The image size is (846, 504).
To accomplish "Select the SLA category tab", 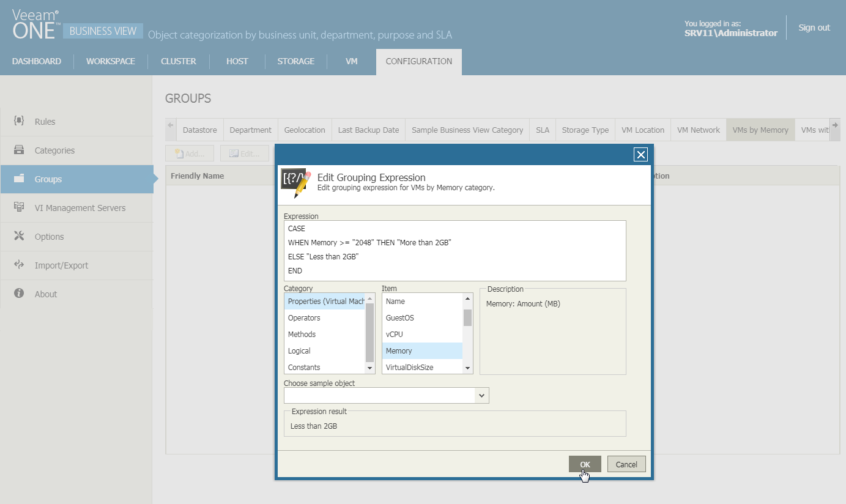I will 543,130.
